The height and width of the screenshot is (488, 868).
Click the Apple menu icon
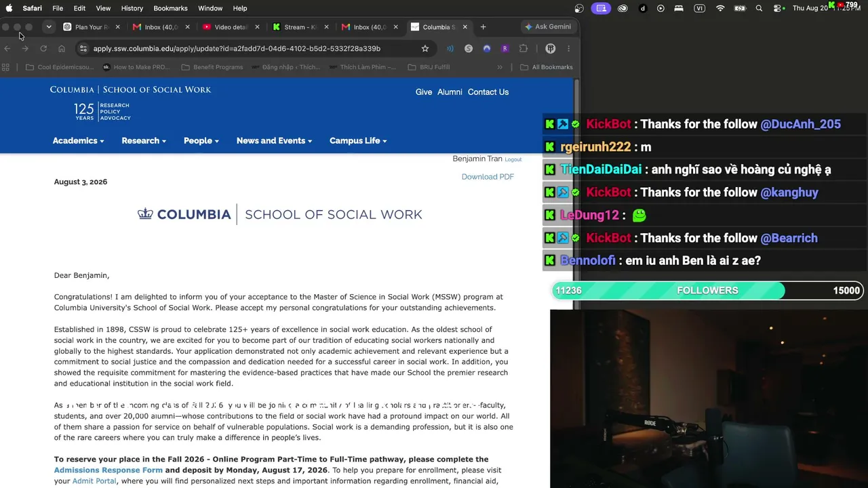[x=9, y=8]
